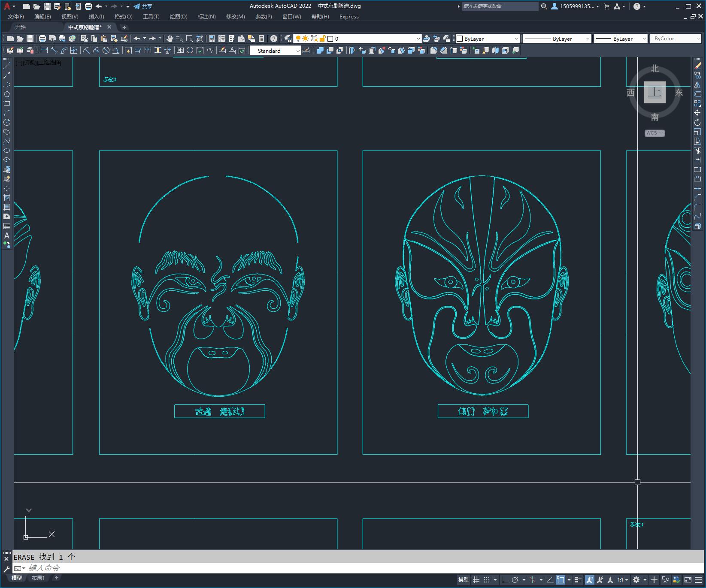The image size is (706, 588).
Task: Click the Help question mark in standard toolbar
Action: point(274,39)
